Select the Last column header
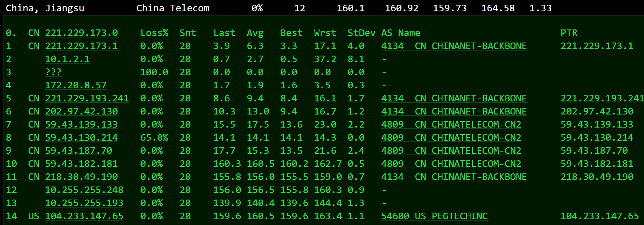Screen dimensions: 644x225 224,33
